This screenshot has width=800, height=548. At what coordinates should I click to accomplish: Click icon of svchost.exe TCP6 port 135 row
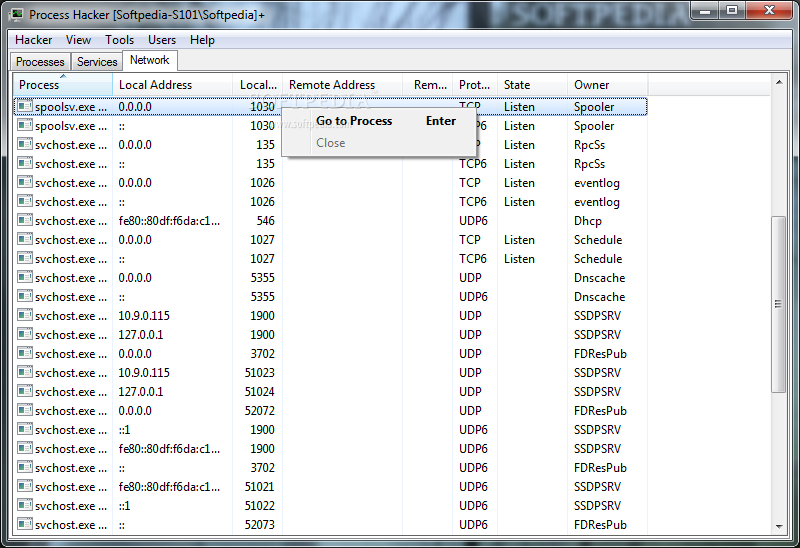(x=24, y=163)
